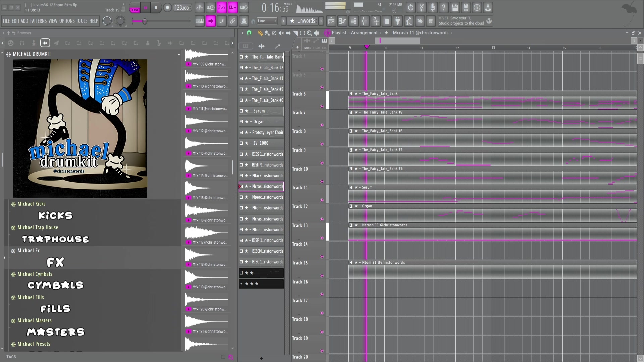644x362 pixels.
Task: Toggle the 3-2-1 recording countdown
Action: point(222,7)
